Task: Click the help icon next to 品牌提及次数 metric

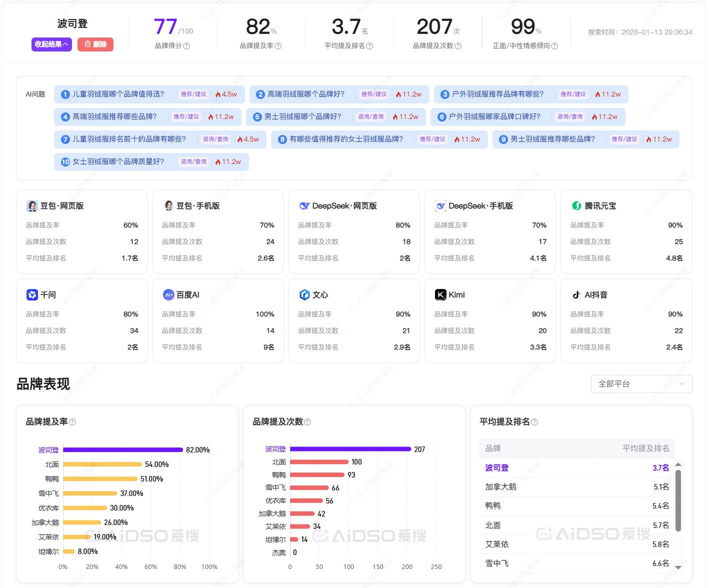Action: point(458,46)
